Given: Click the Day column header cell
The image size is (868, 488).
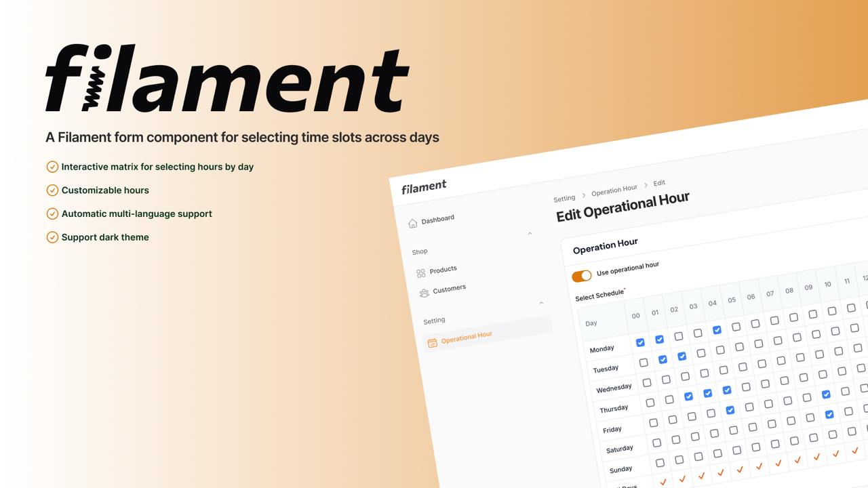Looking at the screenshot, I should pos(591,323).
